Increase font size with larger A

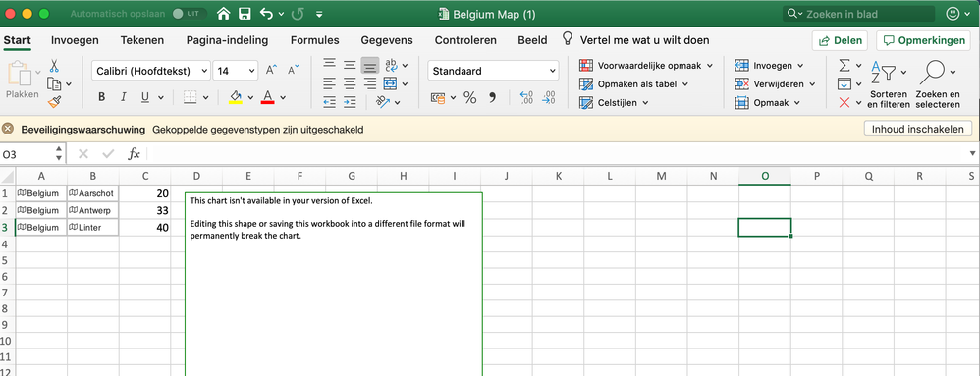(271, 70)
